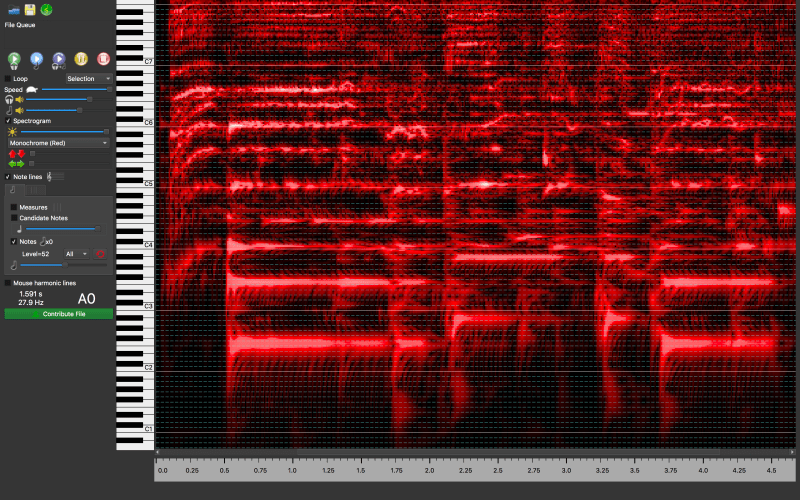Click the yellow floppy disk save icon
Viewport: 800px width, 500px height.
click(31, 10)
